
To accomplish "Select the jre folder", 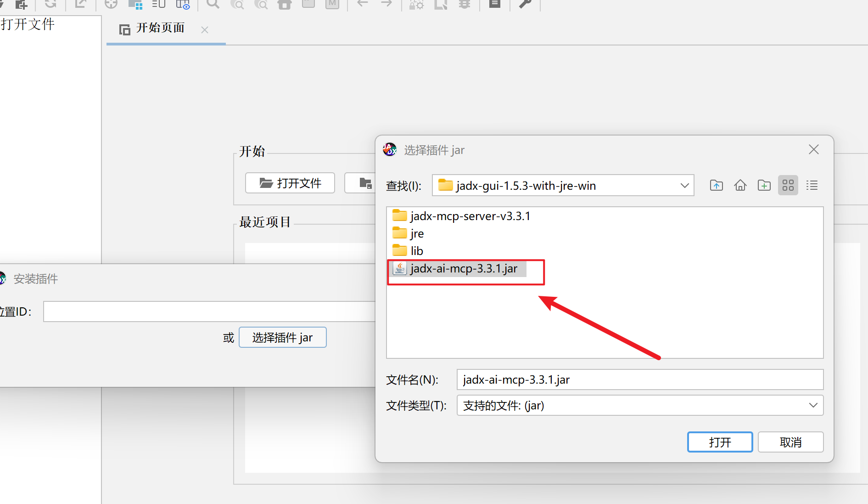I will pyautogui.click(x=417, y=234).
